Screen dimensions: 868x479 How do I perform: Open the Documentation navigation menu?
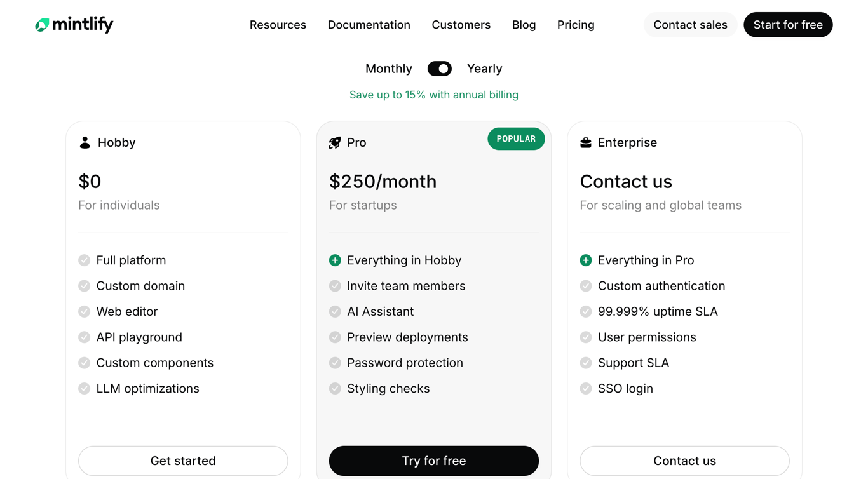[x=369, y=25]
